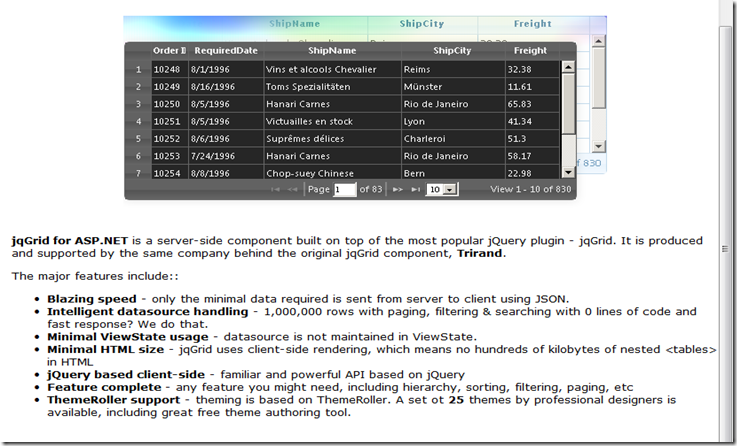The height and width of the screenshot is (446, 737).
Task: Click 'Bern' city cell
Action: coord(453,172)
